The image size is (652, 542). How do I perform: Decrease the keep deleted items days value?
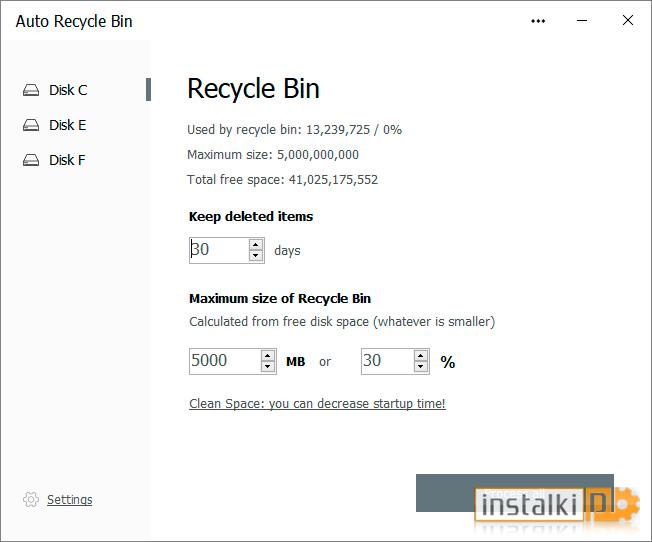coord(256,256)
